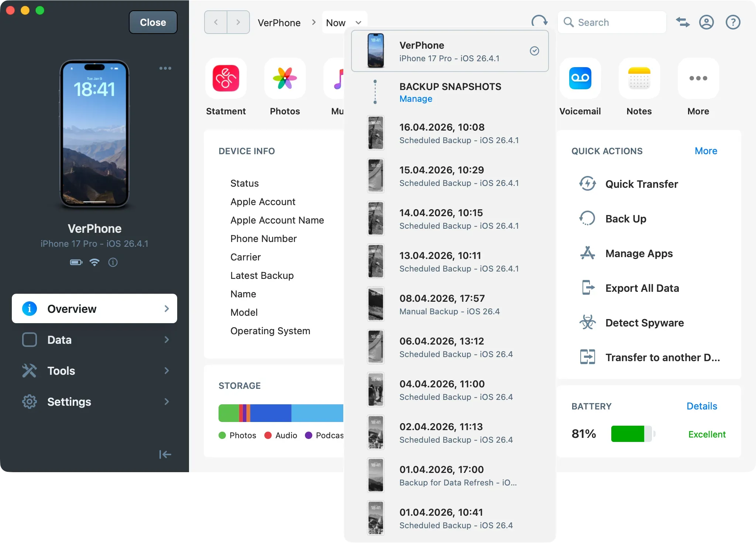
Task: Toggle device info via the info icon
Action: pos(113,262)
